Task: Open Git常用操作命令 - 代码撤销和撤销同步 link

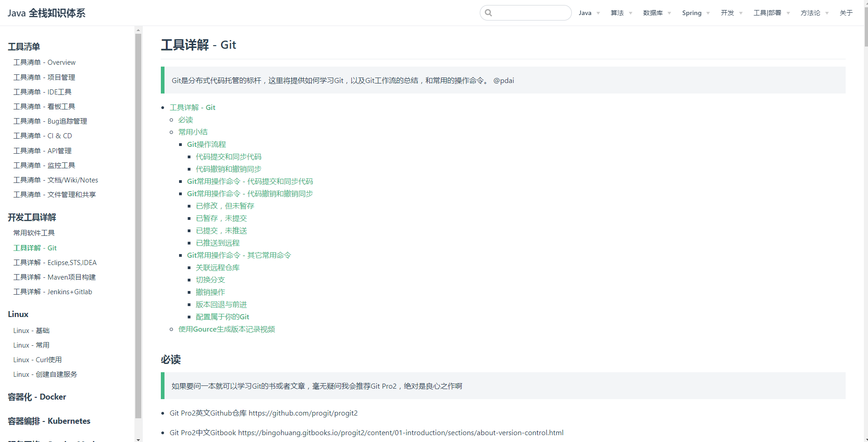Action: (250, 193)
